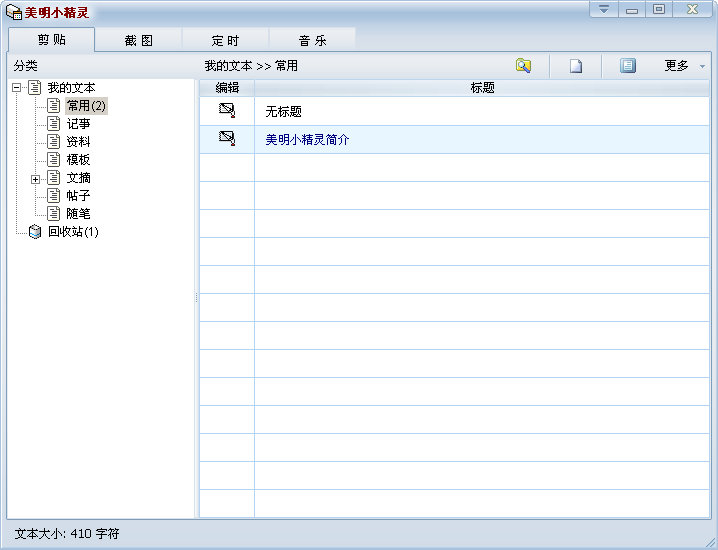Switch to the 剪贴 tab

[52, 40]
